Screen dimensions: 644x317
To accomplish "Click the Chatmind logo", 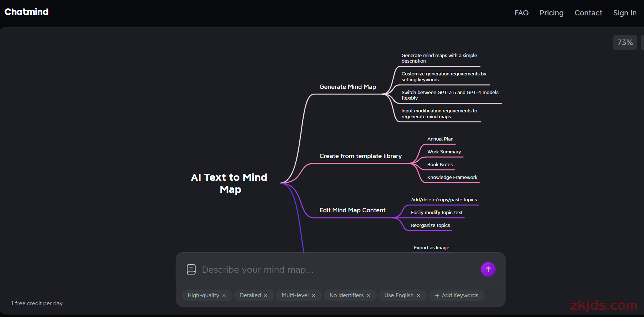I will [x=26, y=12].
